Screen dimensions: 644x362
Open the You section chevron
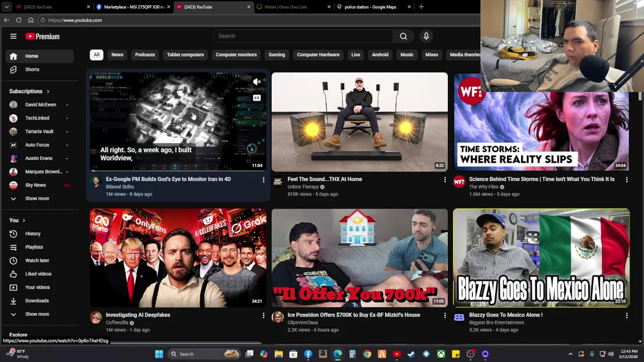(24, 220)
